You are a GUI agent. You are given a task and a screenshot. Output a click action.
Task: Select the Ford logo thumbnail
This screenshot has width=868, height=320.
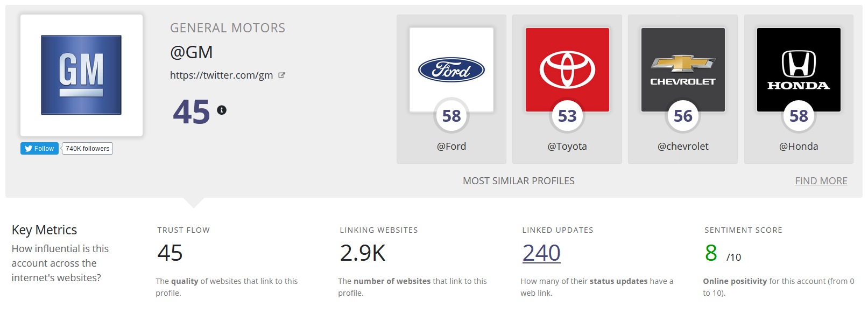[451, 70]
